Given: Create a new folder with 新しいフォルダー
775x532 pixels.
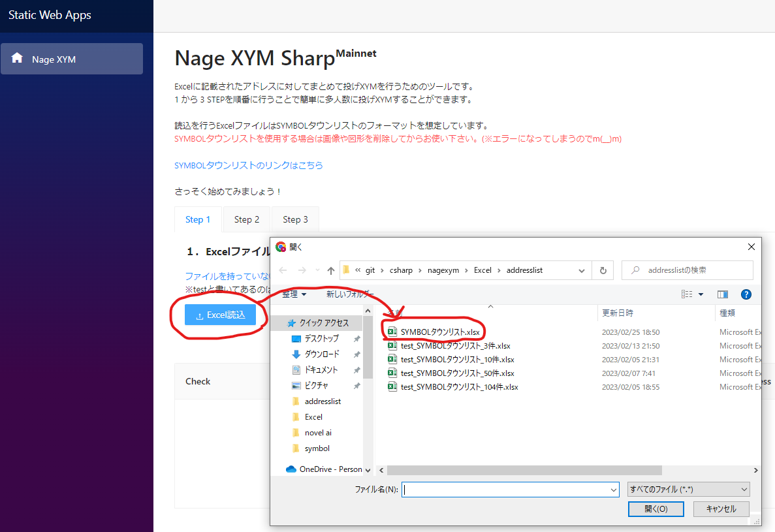Looking at the screenshot, I should [349, 294].
